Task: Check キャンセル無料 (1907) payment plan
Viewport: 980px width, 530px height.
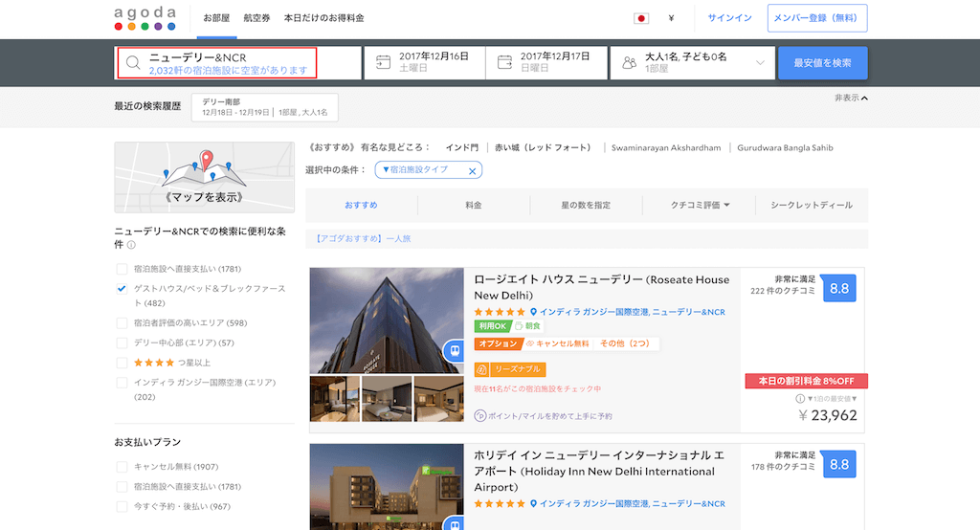Action: pyautogui.click(x=122, y=467)
